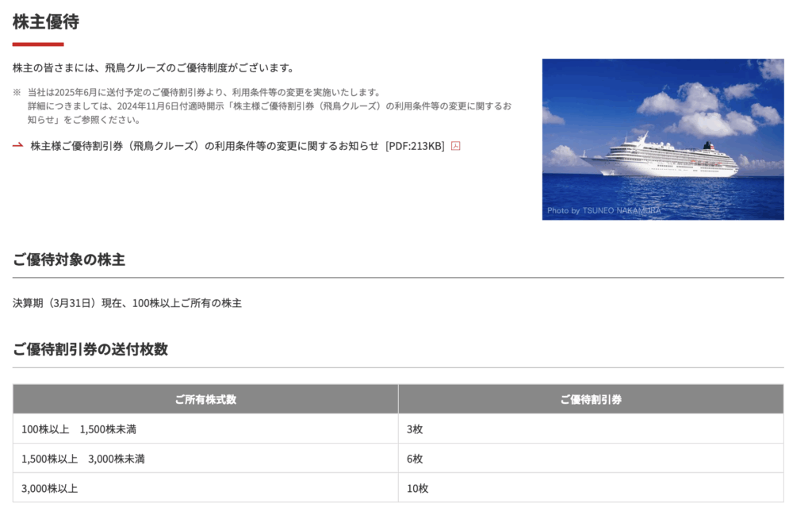Screen dimensions: 812x515
Task: Click the ご所有株式数 column header
Action: pos(205,399)
